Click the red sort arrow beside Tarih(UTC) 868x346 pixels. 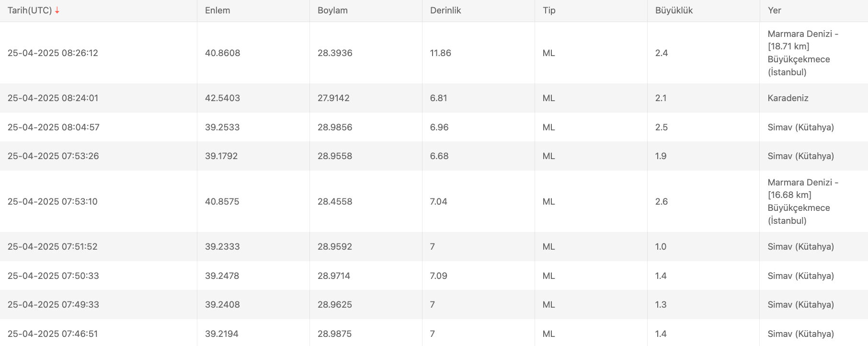(x=57, y=11)
